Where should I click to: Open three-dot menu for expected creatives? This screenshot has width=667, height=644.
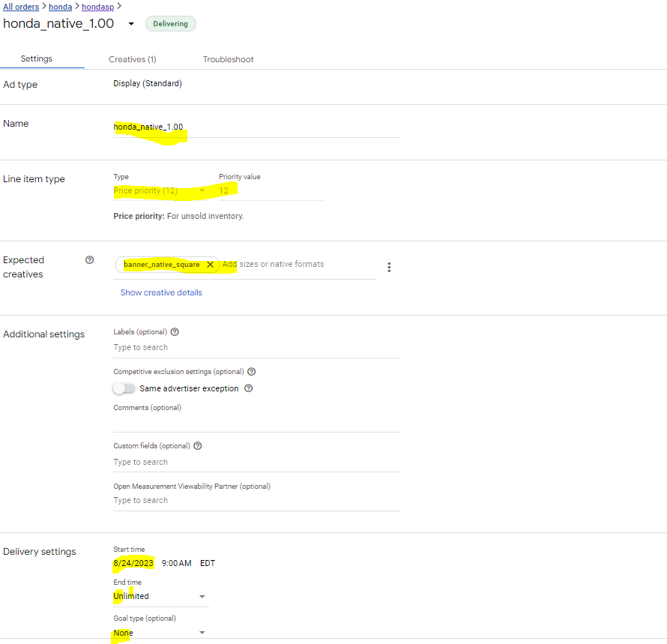pos(388,268)
